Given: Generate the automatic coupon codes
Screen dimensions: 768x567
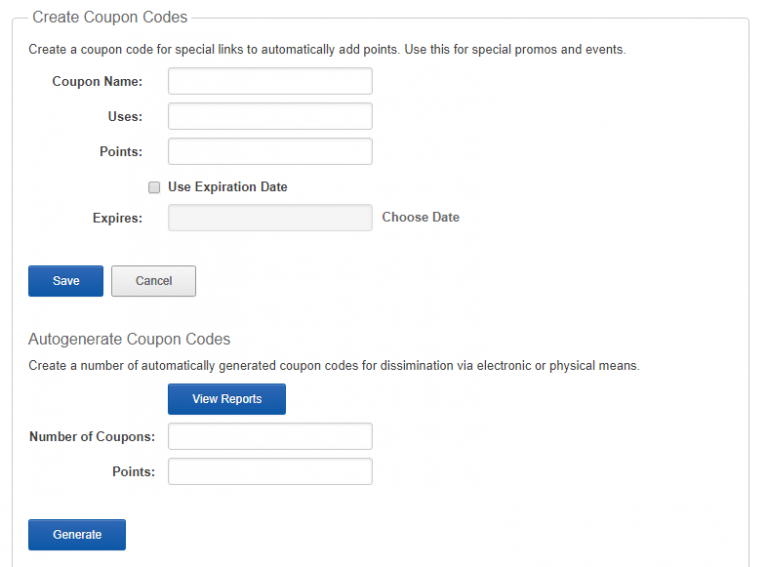Looking at the screenshot, I should (77, 535).
